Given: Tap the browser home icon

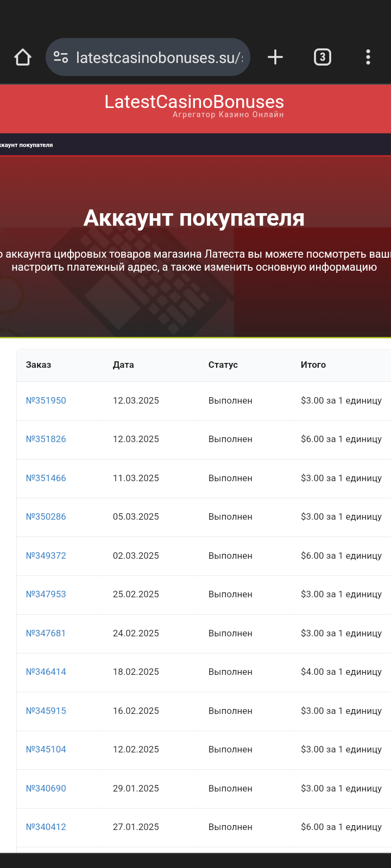Looking at the screenshot, I should click(23, 57).
